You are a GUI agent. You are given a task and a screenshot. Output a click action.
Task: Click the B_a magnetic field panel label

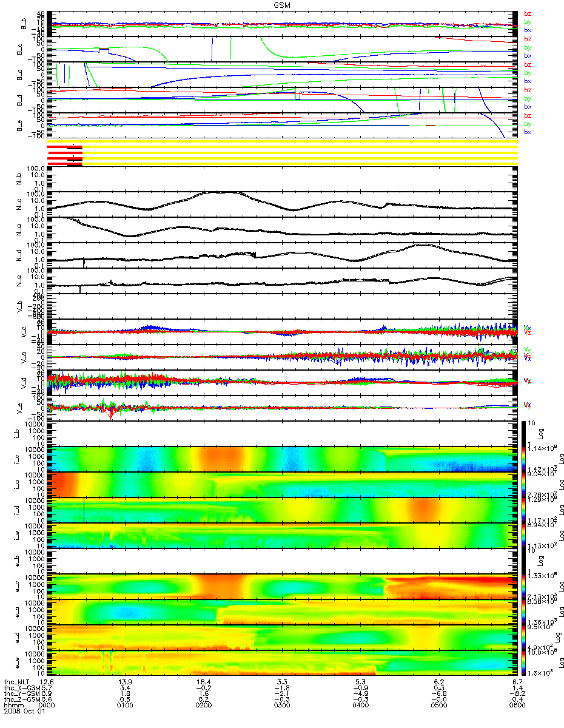20,74
